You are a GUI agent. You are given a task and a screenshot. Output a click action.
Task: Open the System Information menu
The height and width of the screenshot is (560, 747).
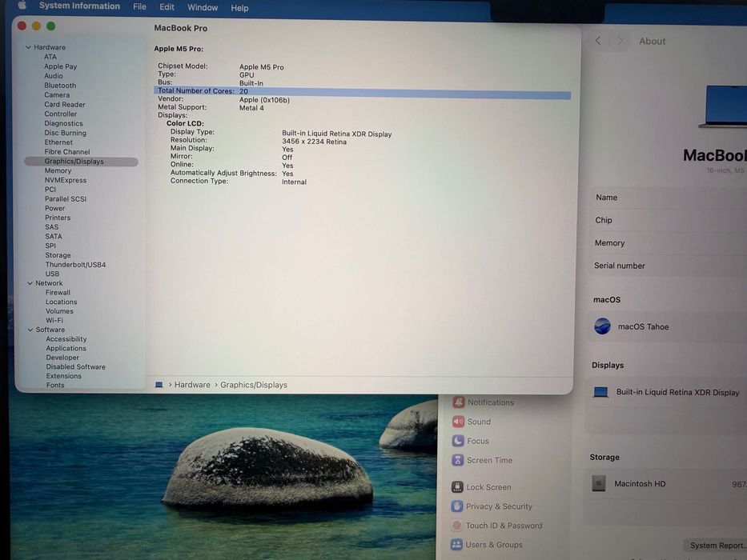(79, 6)
